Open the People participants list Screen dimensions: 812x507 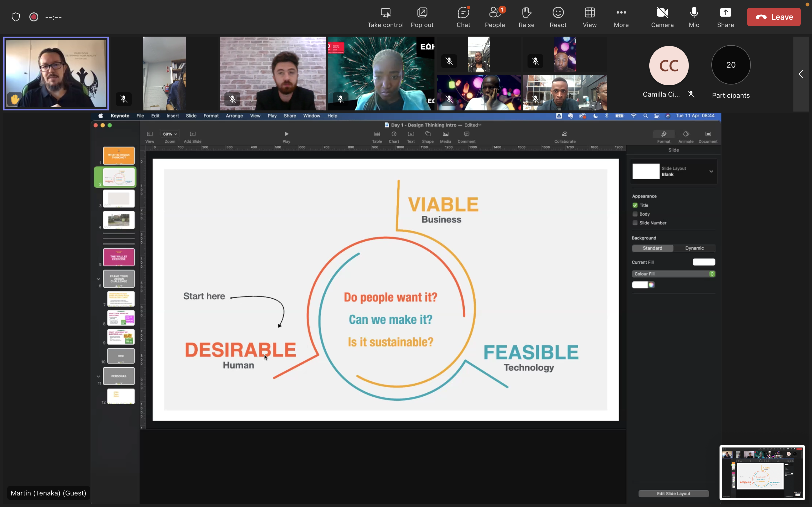tap(495, 17)
